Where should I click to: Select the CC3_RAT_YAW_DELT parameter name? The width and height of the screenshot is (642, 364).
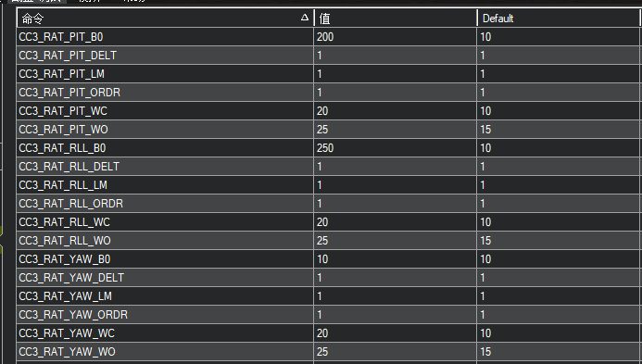[71, 278]
